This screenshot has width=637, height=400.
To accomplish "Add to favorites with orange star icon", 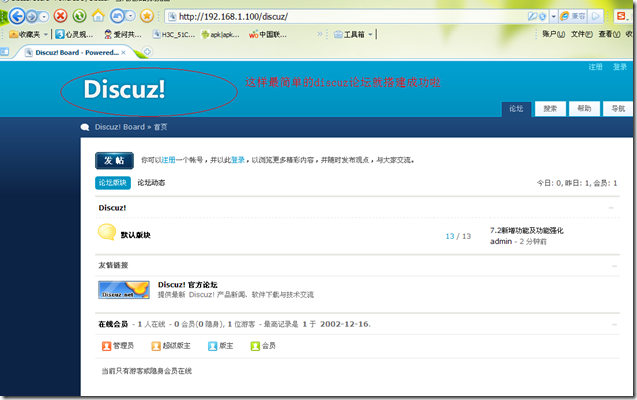I will 147,16.
